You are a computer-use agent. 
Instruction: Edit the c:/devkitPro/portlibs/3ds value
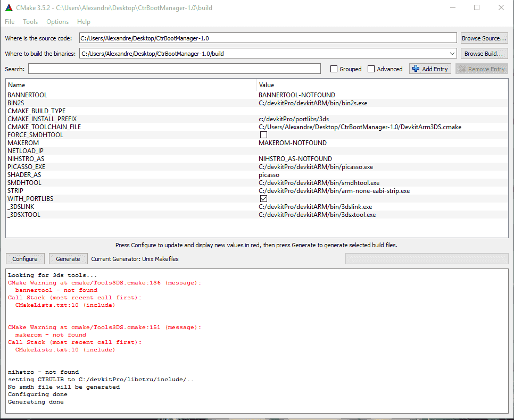294,119
